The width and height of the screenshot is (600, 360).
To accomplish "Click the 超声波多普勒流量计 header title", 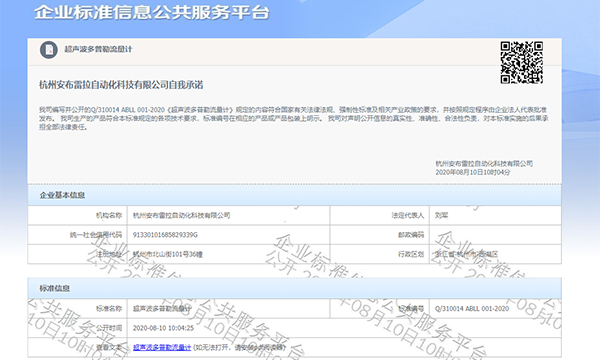I will click(98, 49).
